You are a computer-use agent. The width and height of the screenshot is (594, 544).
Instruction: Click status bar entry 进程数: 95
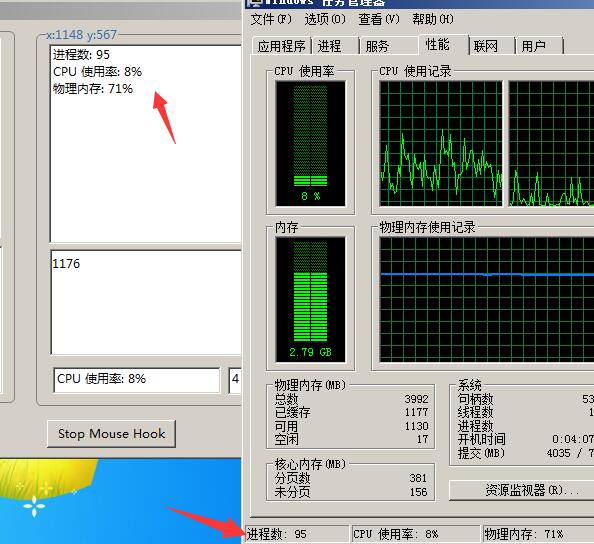tap(297, 534)
